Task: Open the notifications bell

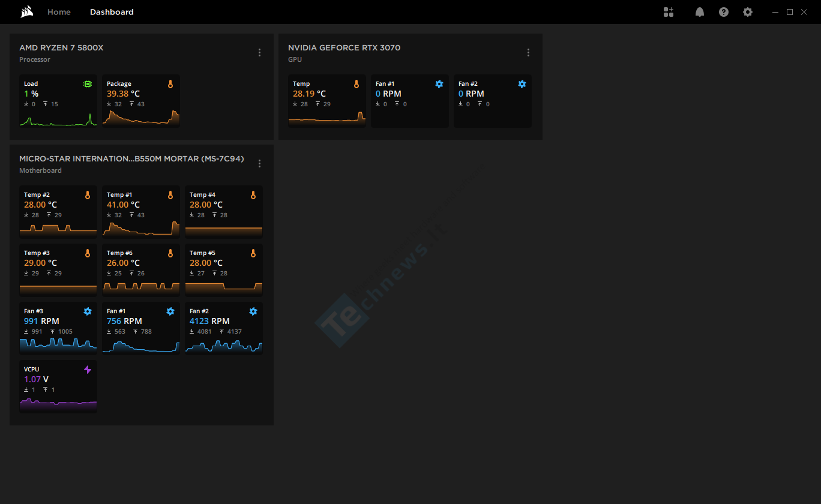Action: (700, 12)
